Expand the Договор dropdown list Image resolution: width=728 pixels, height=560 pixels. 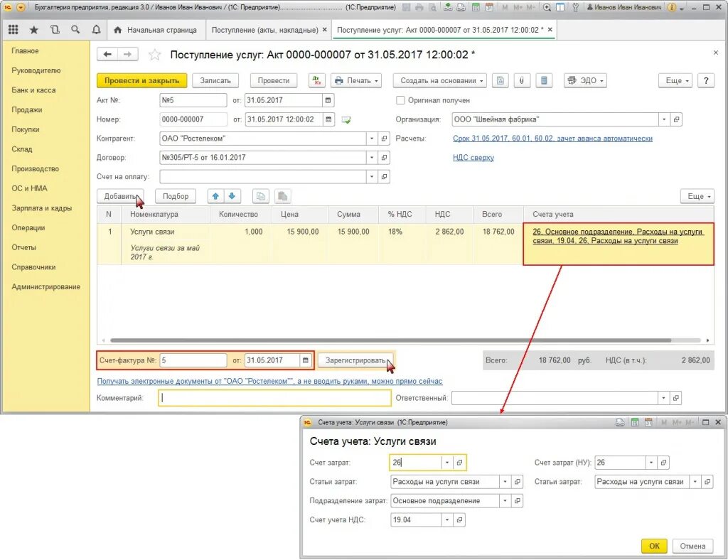(372, 157)
